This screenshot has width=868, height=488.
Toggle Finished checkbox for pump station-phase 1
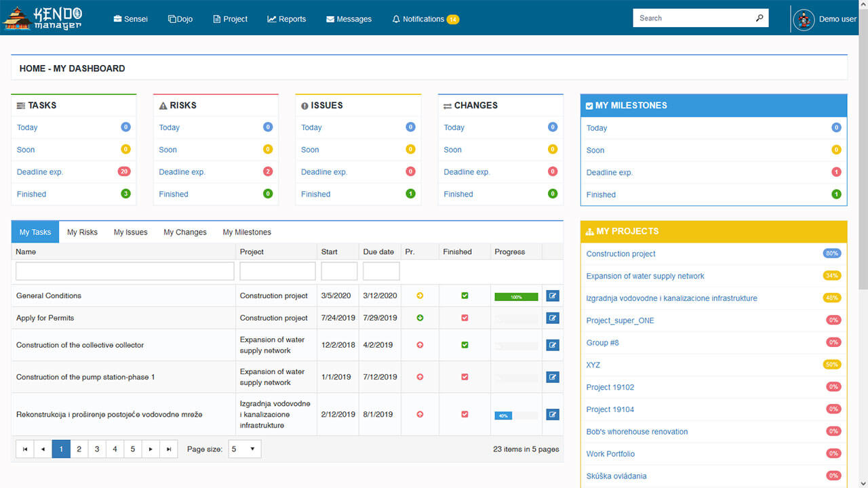point(465,377)
